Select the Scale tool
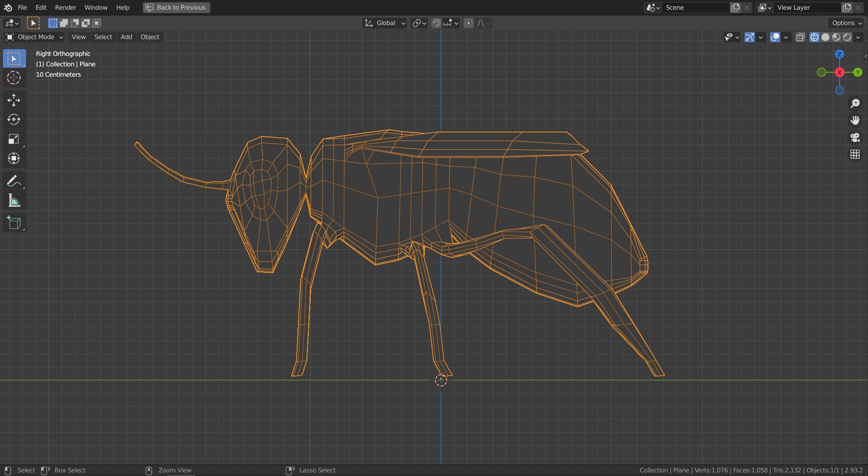This screenshot has height=476, width=868. tap(14, 139)
